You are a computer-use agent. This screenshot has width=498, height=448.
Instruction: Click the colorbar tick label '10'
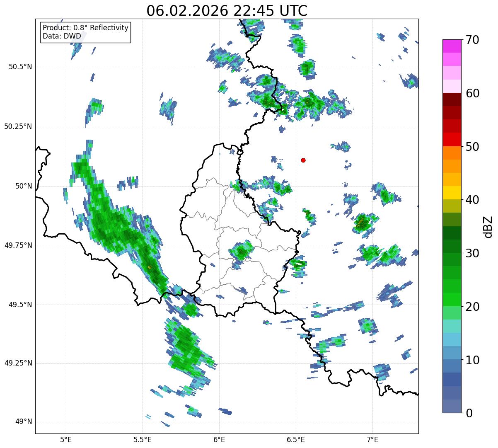[x=472, y=360]
